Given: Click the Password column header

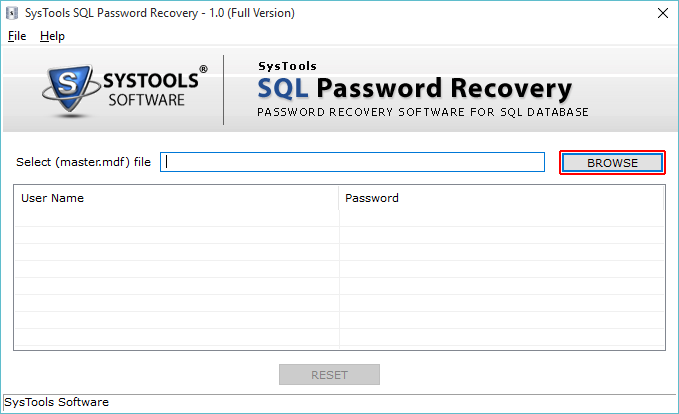Looking at the screenshot, I should tap(501, 198).
